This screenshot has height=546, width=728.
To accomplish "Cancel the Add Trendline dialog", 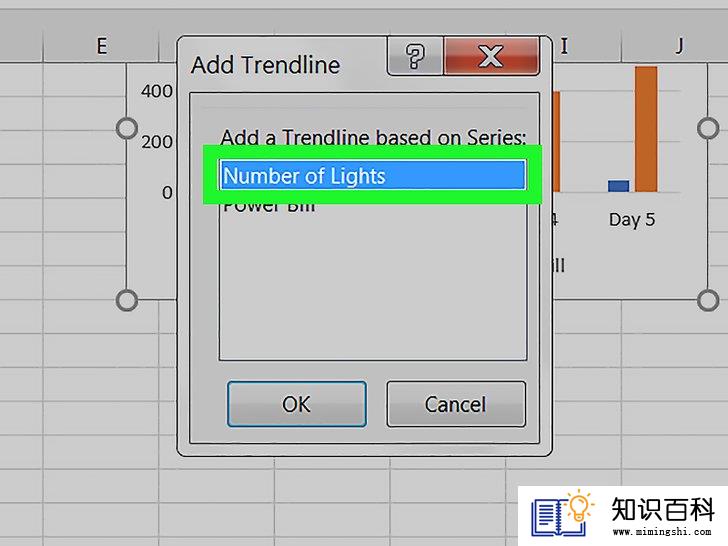I will point(456,404).
